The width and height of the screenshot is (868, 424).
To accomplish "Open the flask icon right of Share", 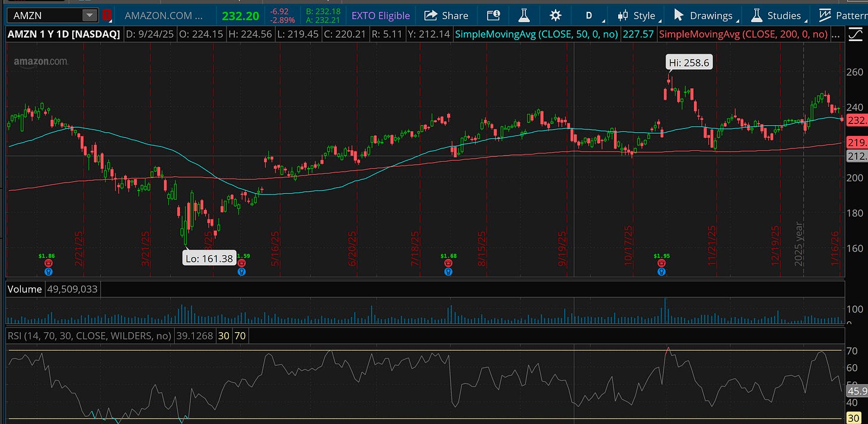I will [524, 16].
